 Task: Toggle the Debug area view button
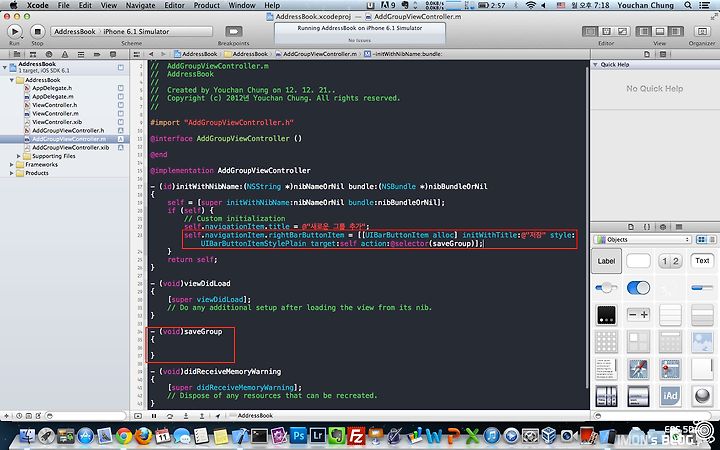[660, 31]
